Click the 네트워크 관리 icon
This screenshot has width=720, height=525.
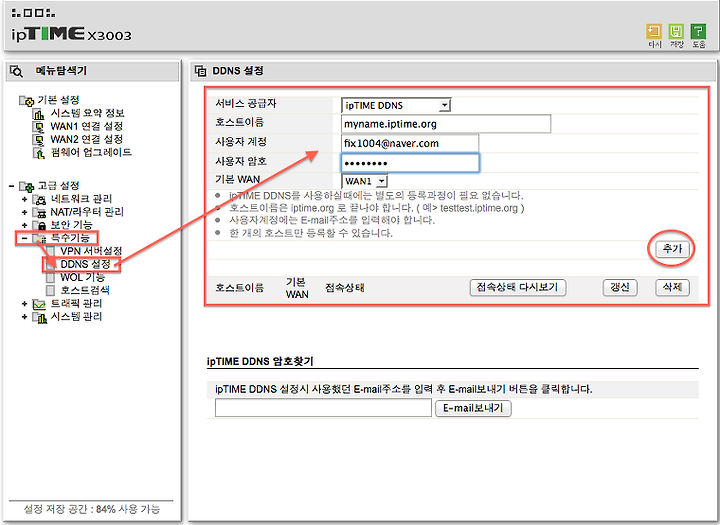point(40,199)
